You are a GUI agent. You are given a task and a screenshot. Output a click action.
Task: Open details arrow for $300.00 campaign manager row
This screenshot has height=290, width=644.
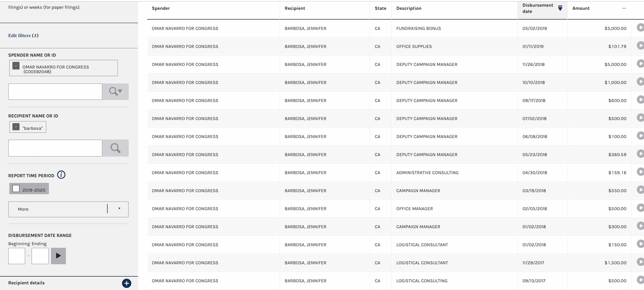click(640, 226)
